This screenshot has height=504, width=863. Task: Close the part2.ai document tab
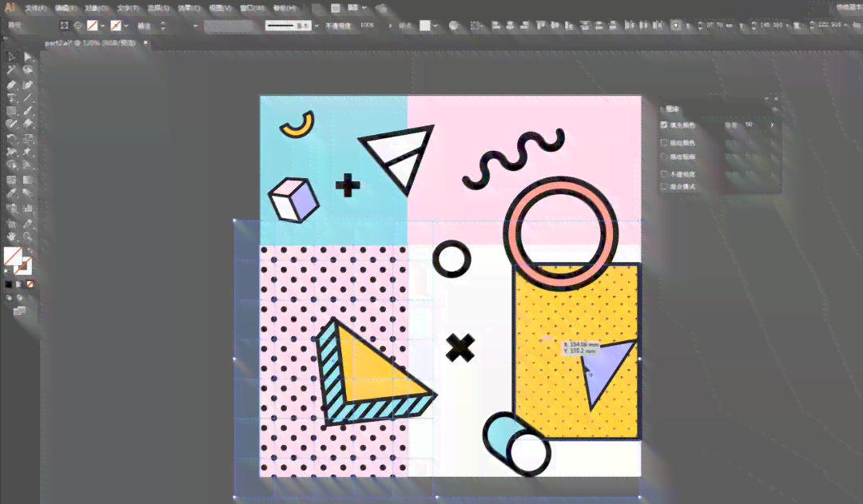[145, 42]
